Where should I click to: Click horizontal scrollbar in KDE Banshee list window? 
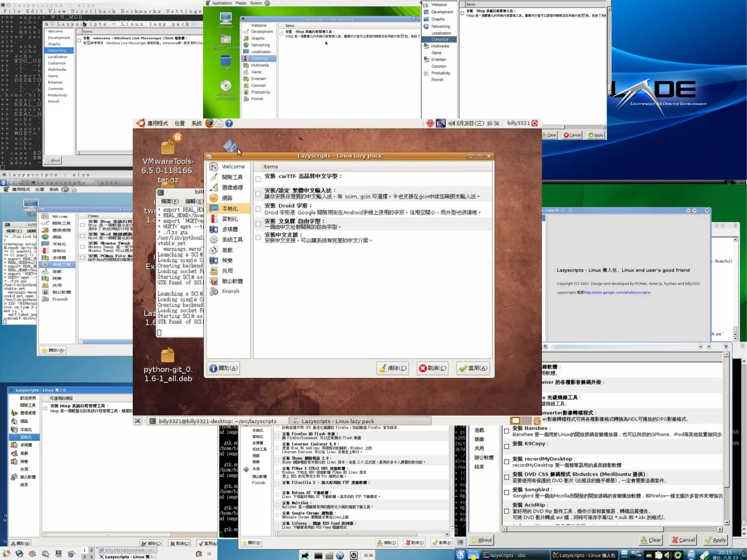coord(612,529)
